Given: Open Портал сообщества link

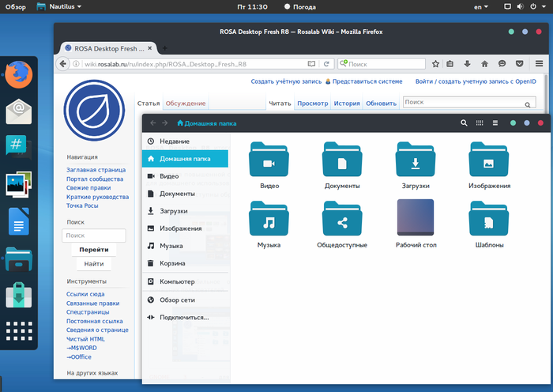Looking at the screenshot, I should 95,179.
